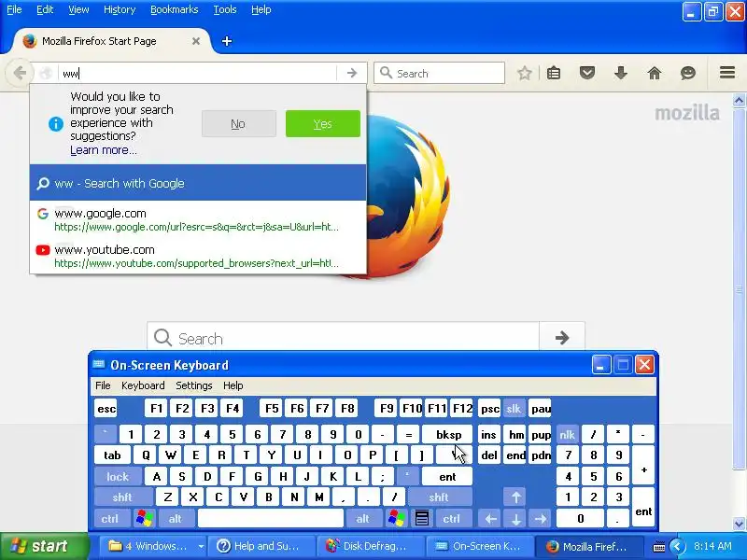The width and height of the screenshot is (747, 560).
Task: Open the Hello chat bubble icon
Action: (687, 73)
